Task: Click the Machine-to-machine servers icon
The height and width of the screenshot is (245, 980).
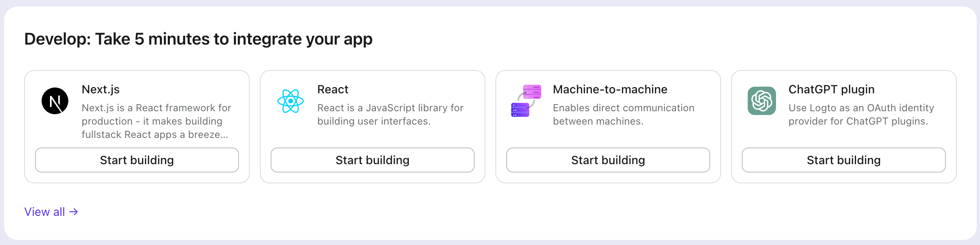Action: pyautogui.click(x=526, y=101)
